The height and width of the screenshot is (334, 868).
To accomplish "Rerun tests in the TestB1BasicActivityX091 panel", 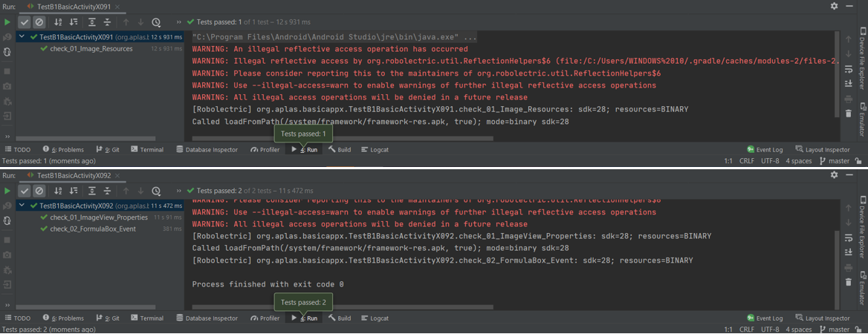I will pos(7,22).
